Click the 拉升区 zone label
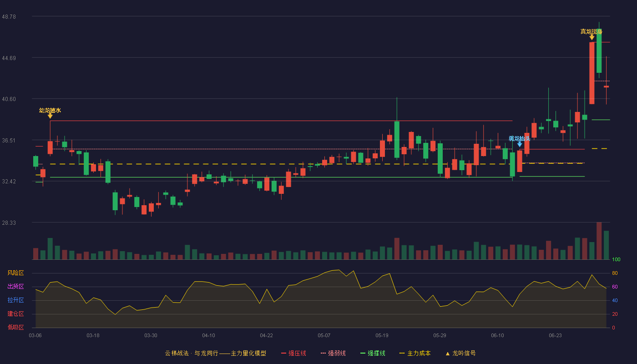 click(15, 300)
